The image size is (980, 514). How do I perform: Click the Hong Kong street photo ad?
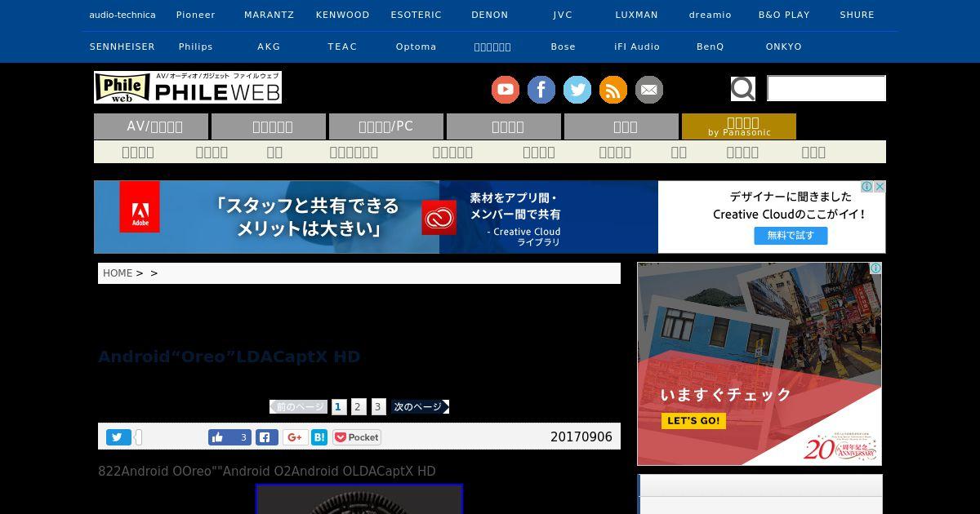click(759, 364)
